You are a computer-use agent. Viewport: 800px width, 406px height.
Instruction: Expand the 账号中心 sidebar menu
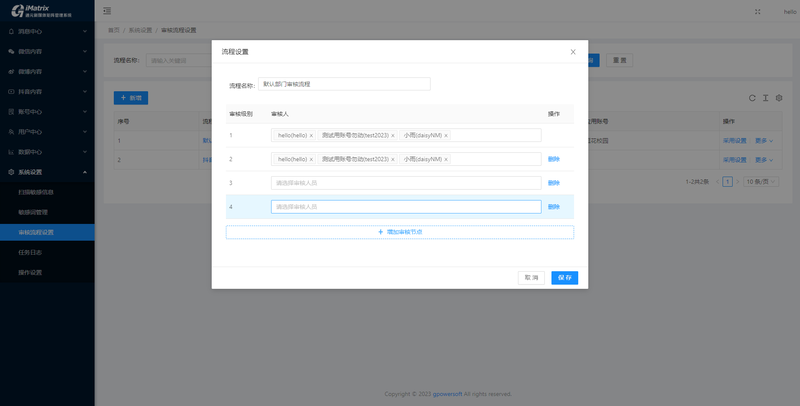(x=47, y=112)
